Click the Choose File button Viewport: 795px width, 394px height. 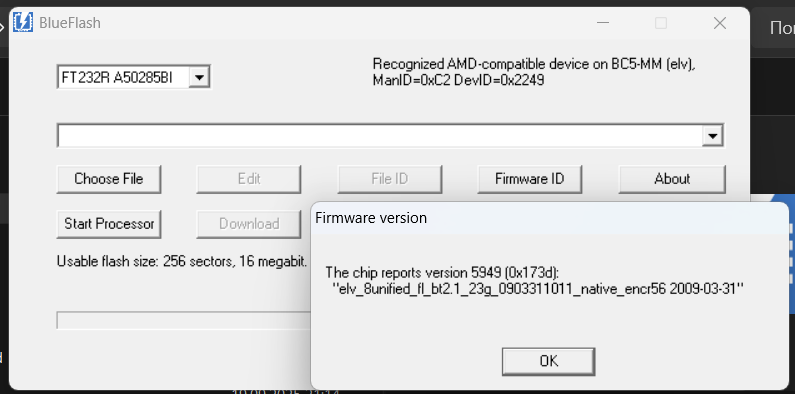coord(109,179)
